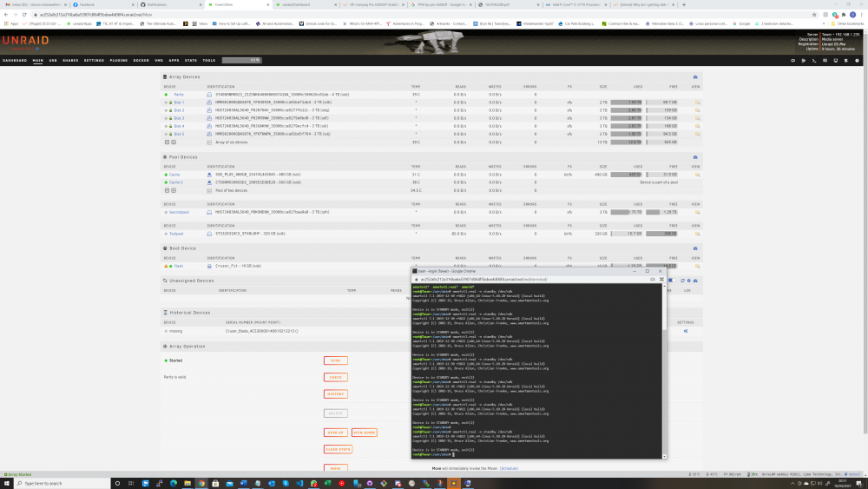Click the HISTORY button
The width and height of the screenshot is (868, 489).
pos(335,393)
